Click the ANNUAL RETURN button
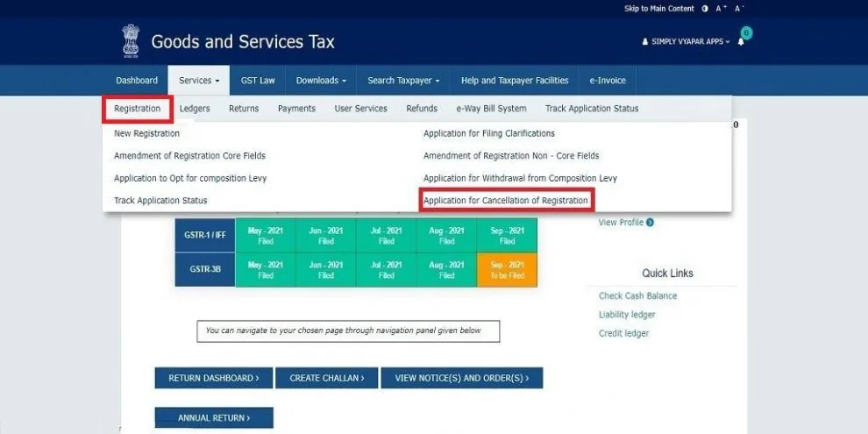 pyautogui.click(x=214, y=418)
